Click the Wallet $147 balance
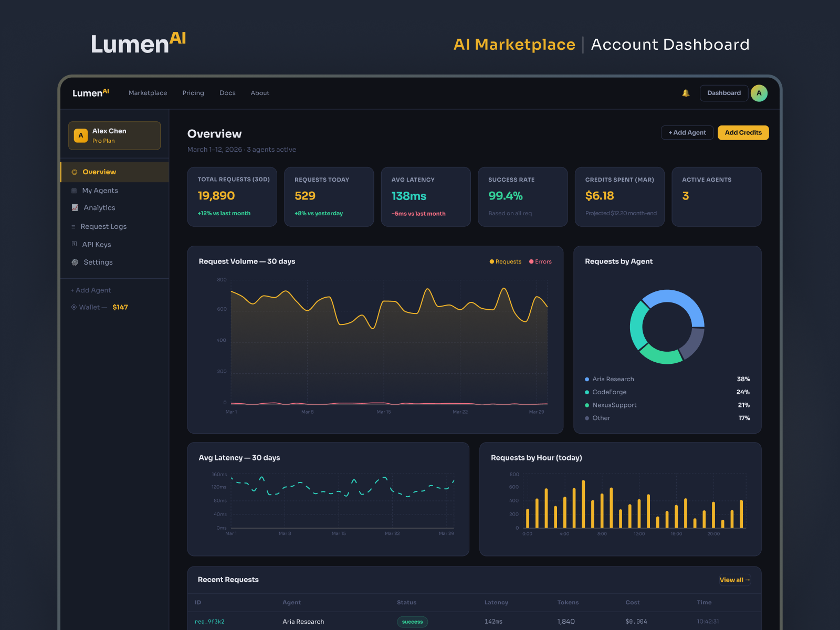This screenshot has height=630, width=840. click(120, 307)
